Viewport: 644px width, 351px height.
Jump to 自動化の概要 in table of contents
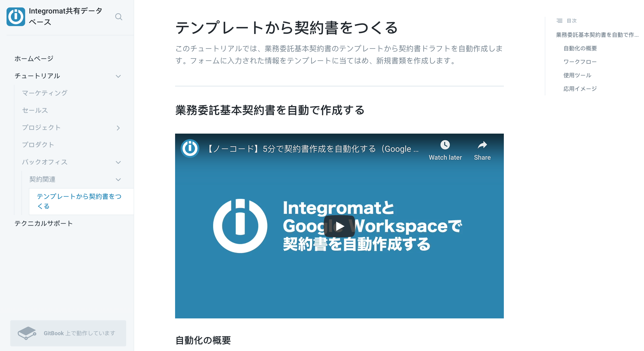tap(580, 48)
